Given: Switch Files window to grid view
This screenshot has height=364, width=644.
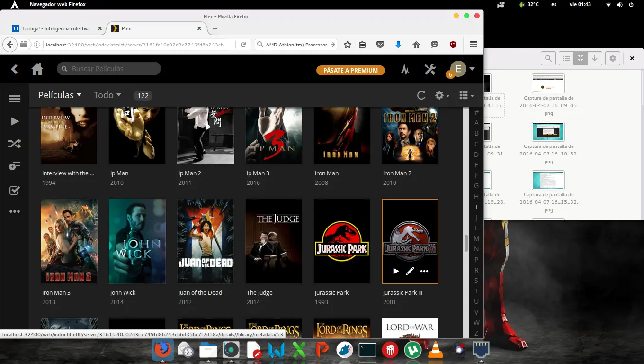Looking at the screenshot, I should [x=580, y=58].
